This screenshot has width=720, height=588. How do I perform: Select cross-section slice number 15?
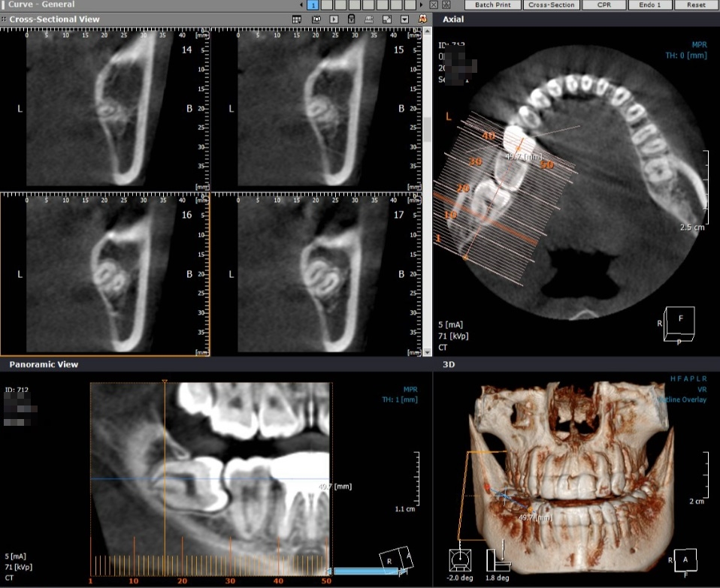(x=316, y=108)
